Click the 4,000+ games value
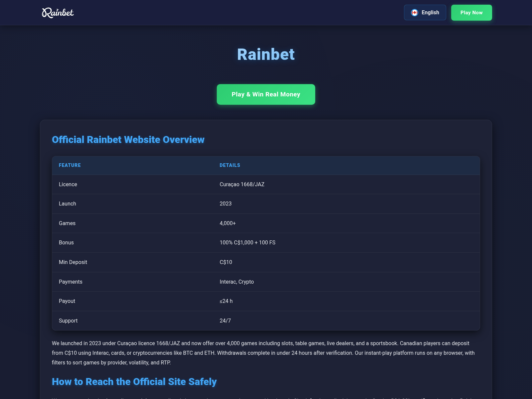Screen dimensions: 532x399 tap(228, 223)
